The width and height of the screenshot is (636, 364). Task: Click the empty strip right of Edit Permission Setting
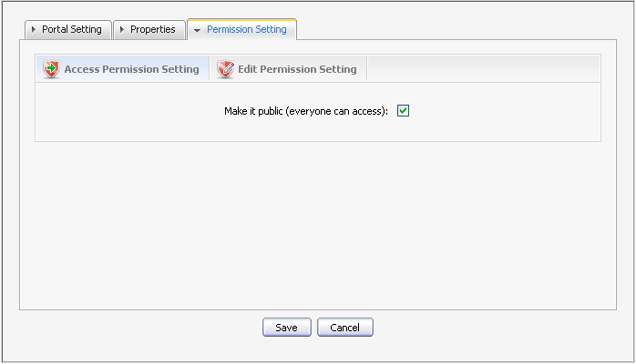tap(483, 69)
